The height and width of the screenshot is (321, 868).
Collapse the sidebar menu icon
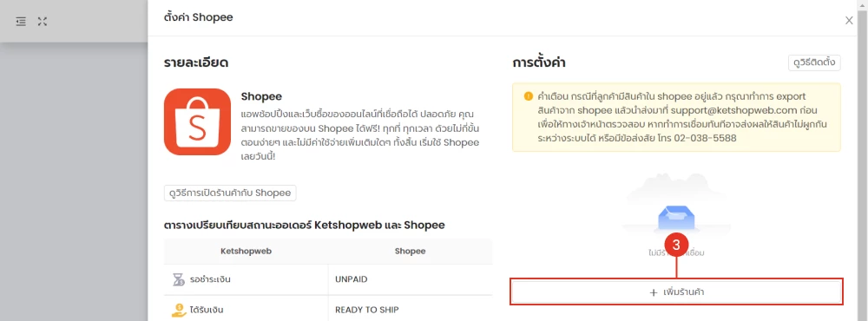21,22
